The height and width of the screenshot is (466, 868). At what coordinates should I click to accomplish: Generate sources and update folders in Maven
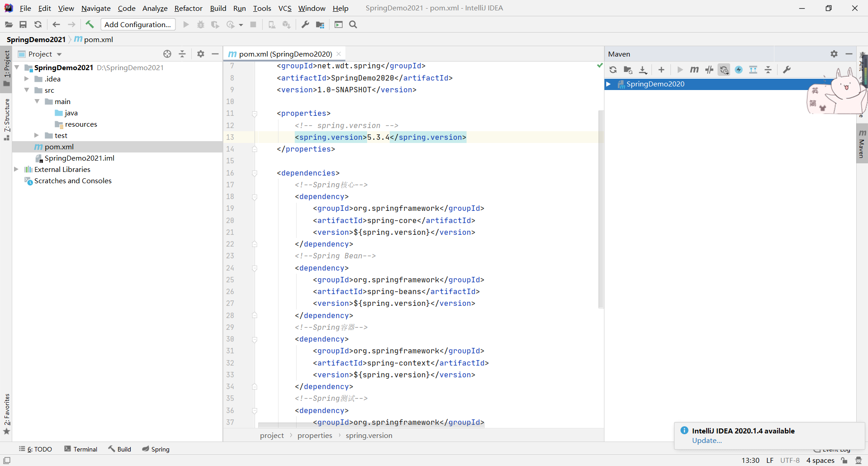628,70
